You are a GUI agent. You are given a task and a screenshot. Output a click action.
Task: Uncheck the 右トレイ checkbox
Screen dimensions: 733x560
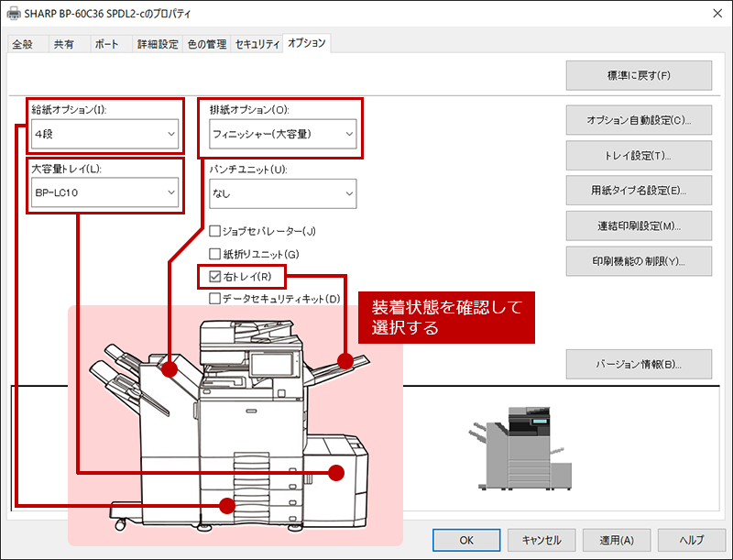[215, 276]
